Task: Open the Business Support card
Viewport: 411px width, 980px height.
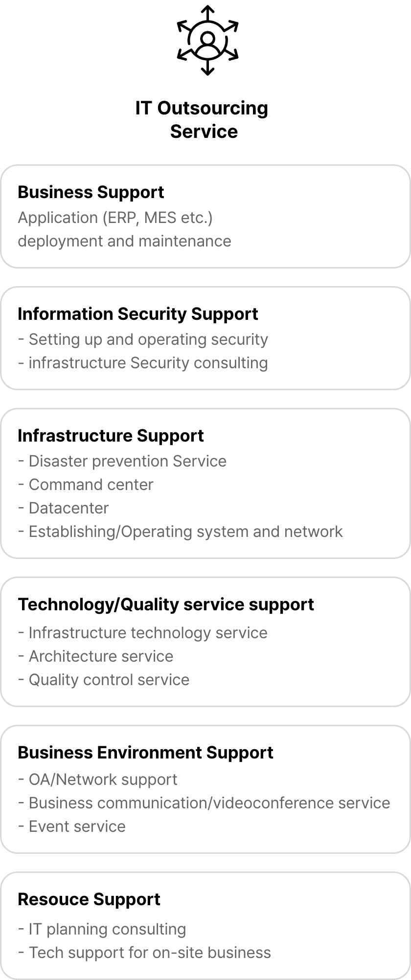Action: (x=205, y=216)
